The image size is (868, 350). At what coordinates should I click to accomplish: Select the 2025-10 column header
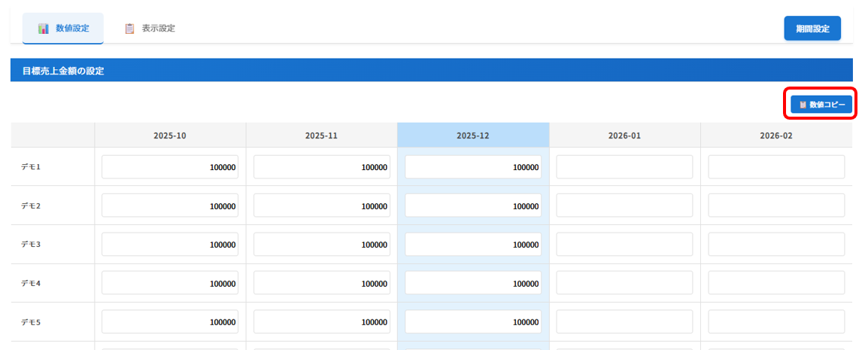169,136
